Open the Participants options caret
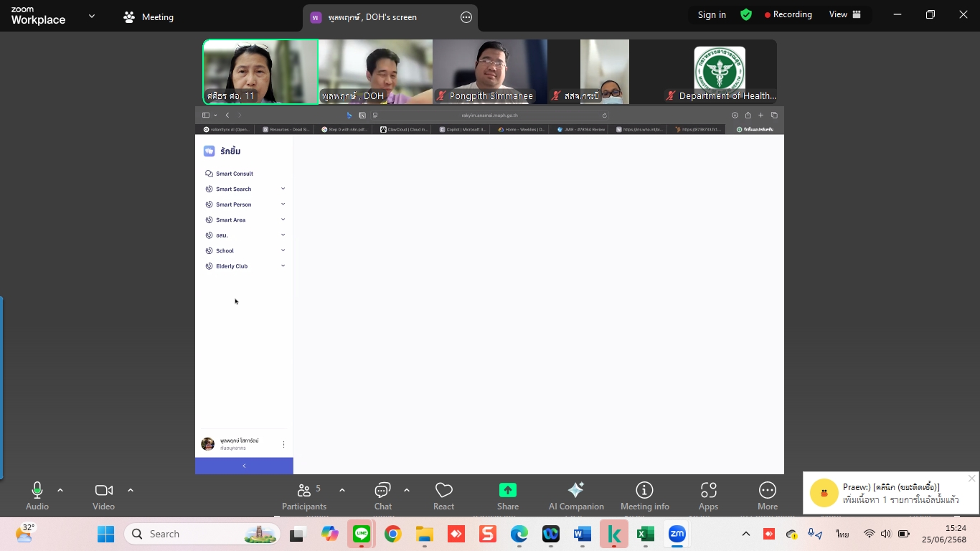The width and height of the screenshot is (980, 551). point(342,490)
